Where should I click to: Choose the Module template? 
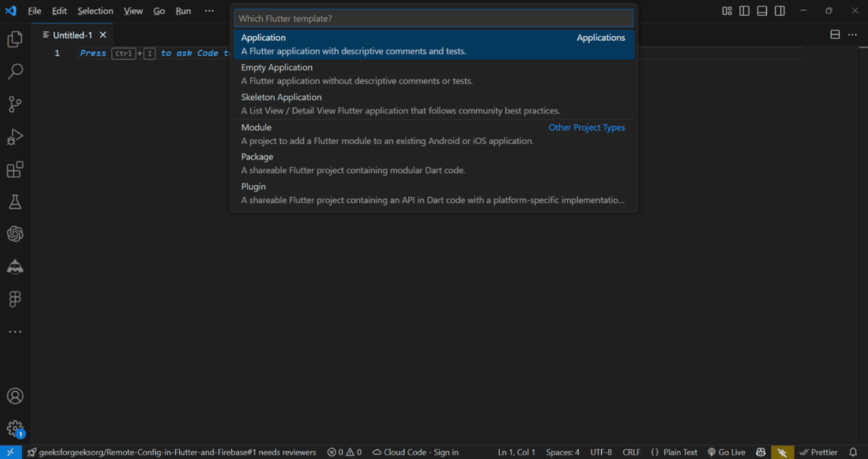pyautogui.click(x=434, y=134)
